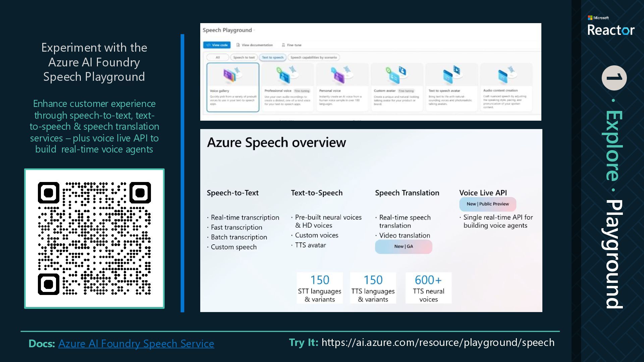Click the Azure Speech overview heading
Image resolution: width=644 pixels, height=362 pixels.
pyautogui.click(x=276, y=142)
